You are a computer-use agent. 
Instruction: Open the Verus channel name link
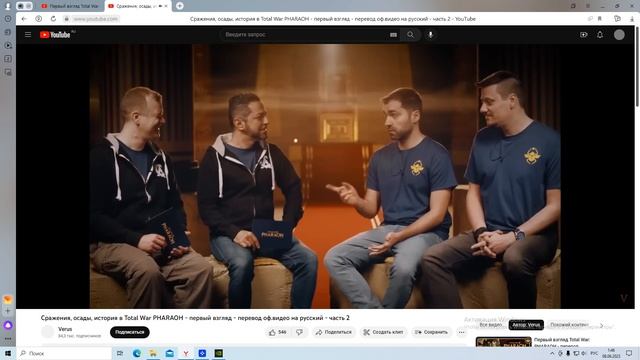[x=65, y=329]
